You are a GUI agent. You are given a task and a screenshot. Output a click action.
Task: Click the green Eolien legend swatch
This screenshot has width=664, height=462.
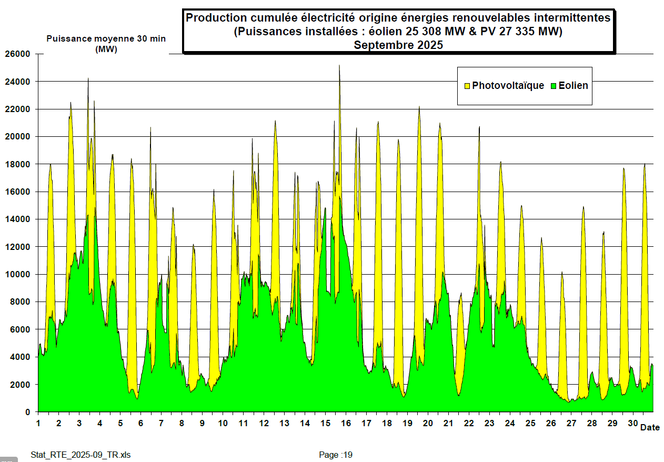554,86
